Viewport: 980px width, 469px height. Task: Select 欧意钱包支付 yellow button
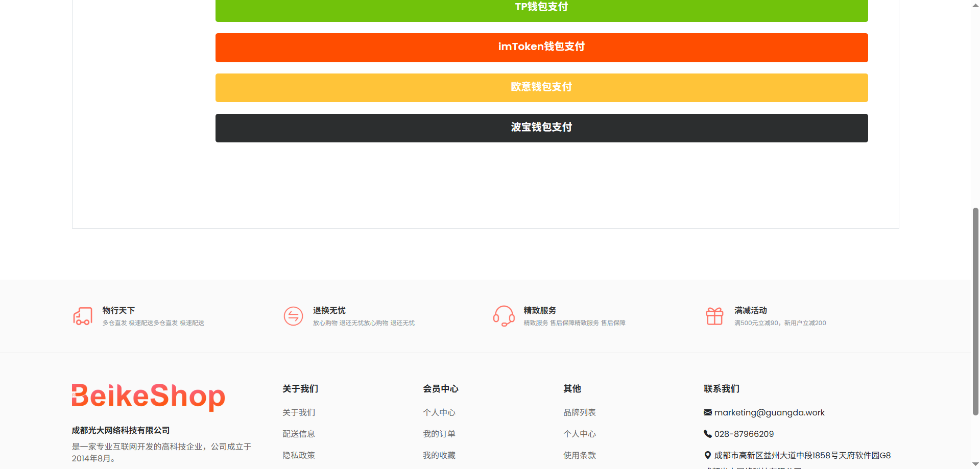coord(541,88)
